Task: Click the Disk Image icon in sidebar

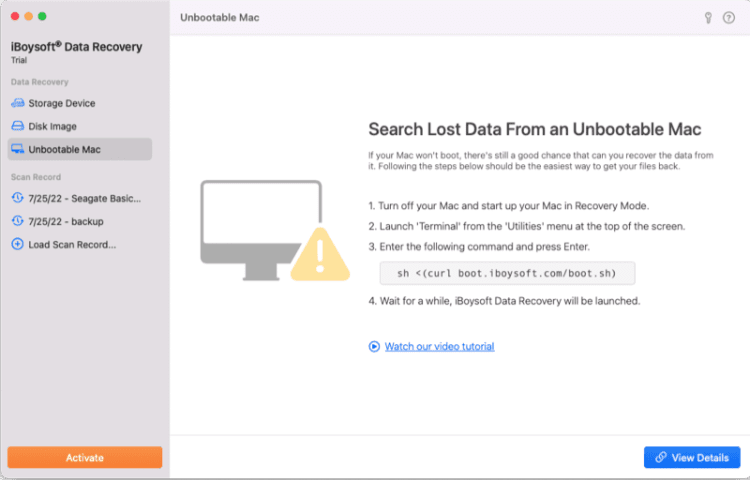Action: pos(18,127)
